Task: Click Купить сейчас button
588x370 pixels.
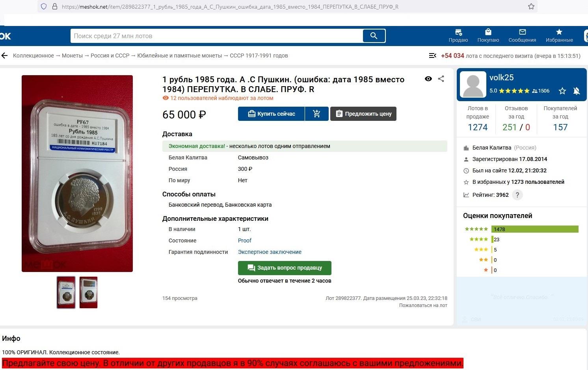Action: (271, 114)
